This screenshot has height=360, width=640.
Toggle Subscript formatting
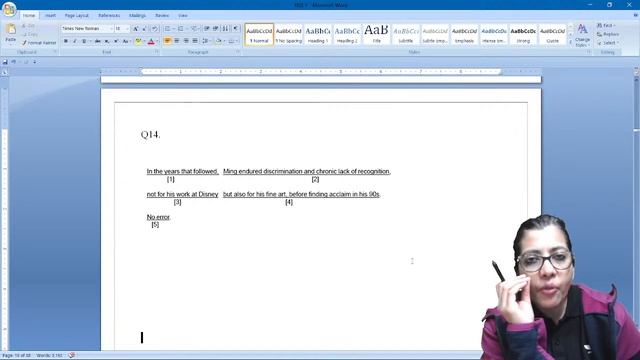tap(107, 41)
